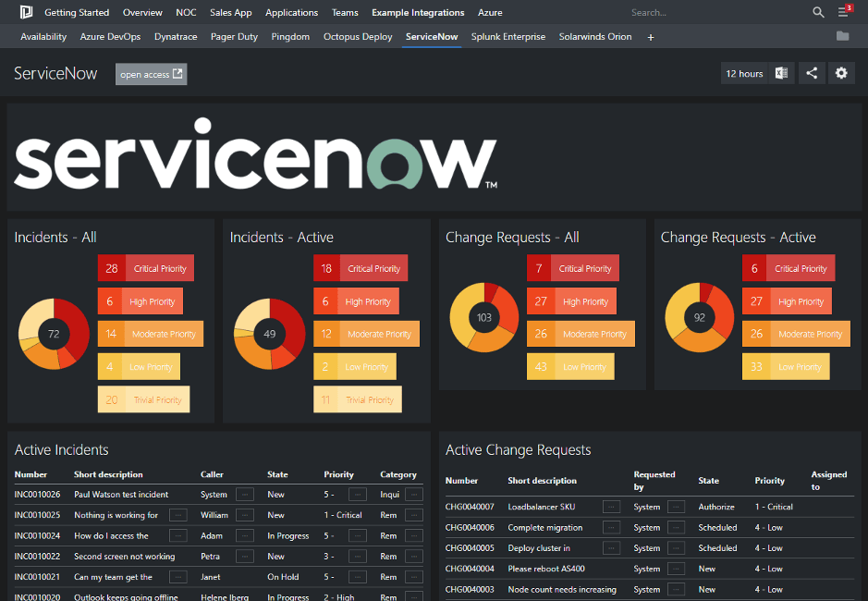
Task: Click the Caller column header in Active Incidents
Action: [x=212, y=474]
